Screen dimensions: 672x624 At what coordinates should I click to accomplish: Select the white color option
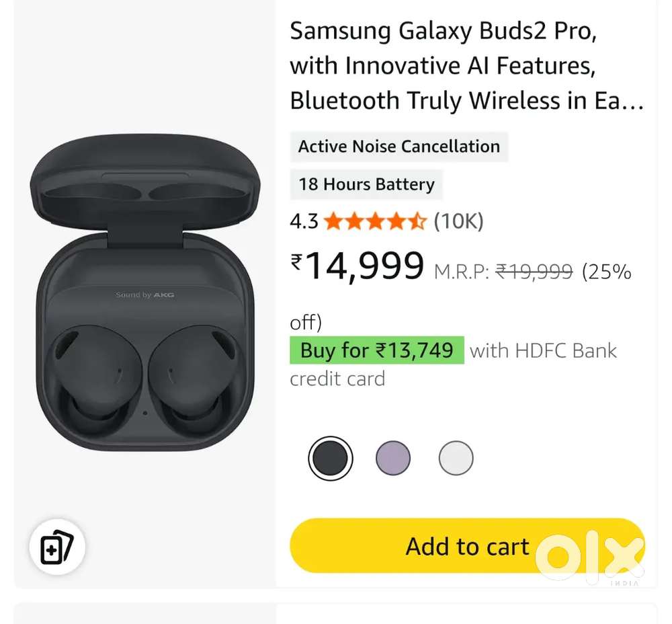point(456,458)
